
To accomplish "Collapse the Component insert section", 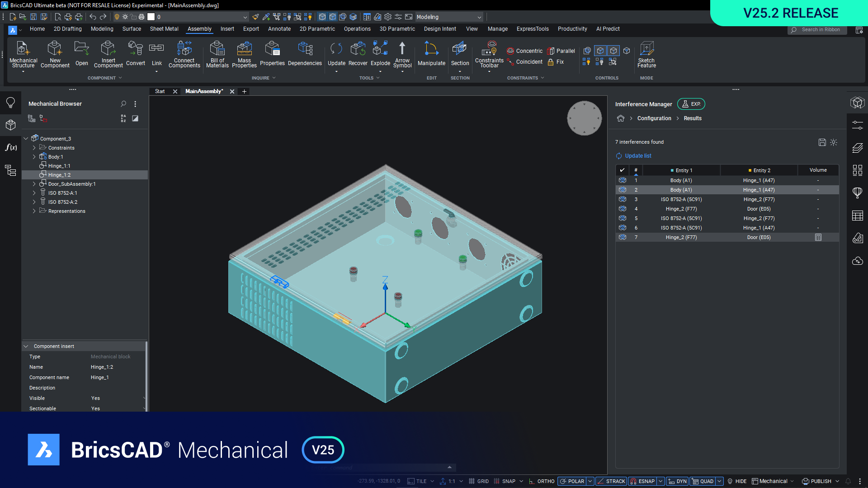I will pyautogui.click(x=26, y=346).
